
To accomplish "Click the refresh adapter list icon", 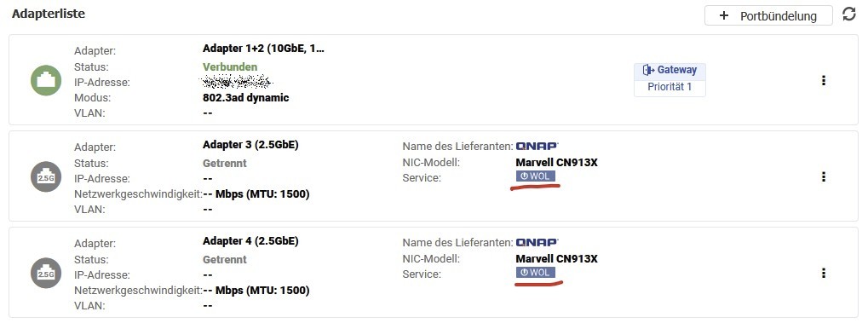I will [x=848, y=14].
